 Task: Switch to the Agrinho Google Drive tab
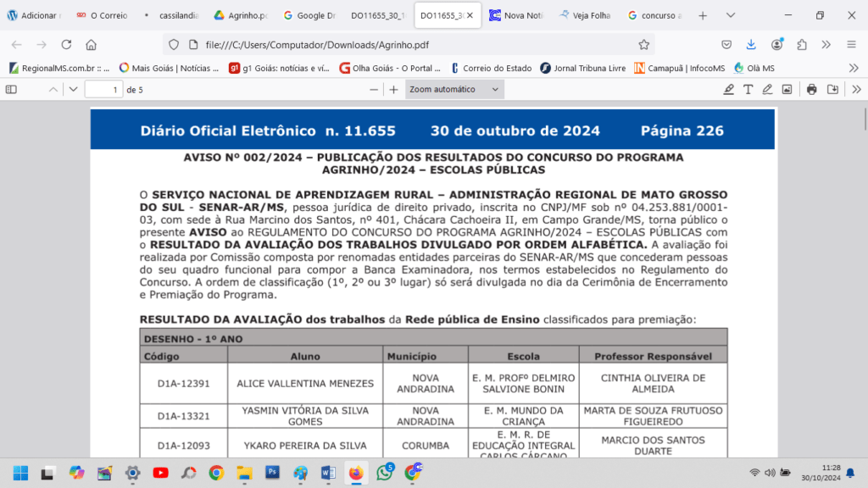(242, 15)
